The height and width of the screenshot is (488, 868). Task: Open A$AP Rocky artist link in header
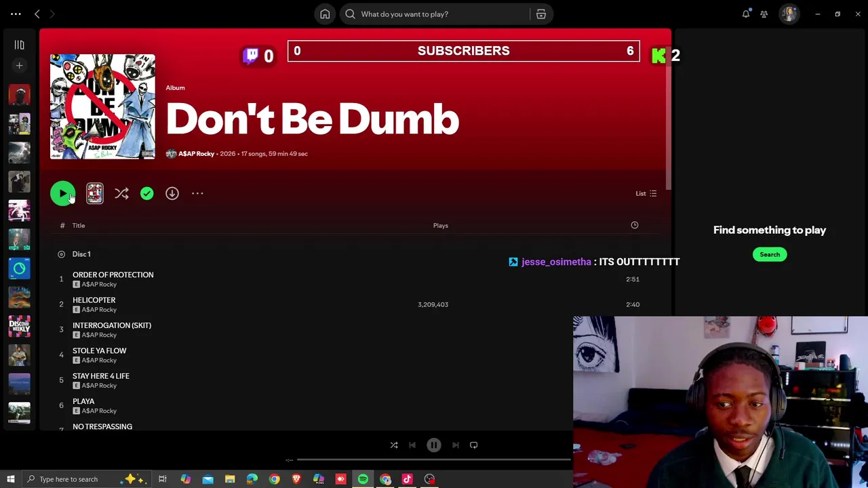(196, 154)
